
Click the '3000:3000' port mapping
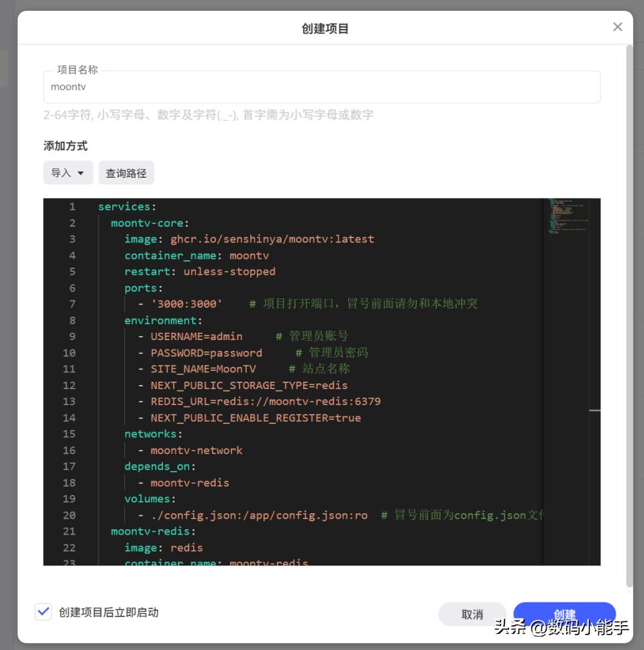[x=186, y=304]
